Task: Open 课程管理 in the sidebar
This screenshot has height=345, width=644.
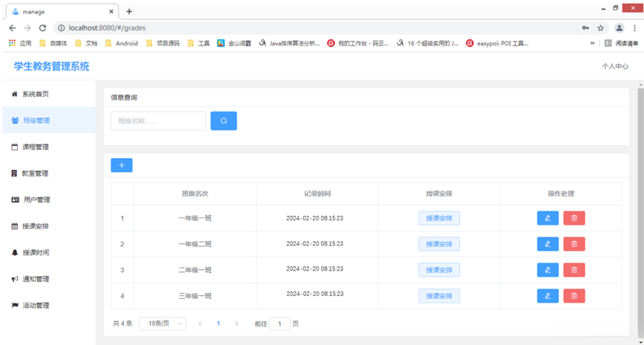Action: [35, 147]
